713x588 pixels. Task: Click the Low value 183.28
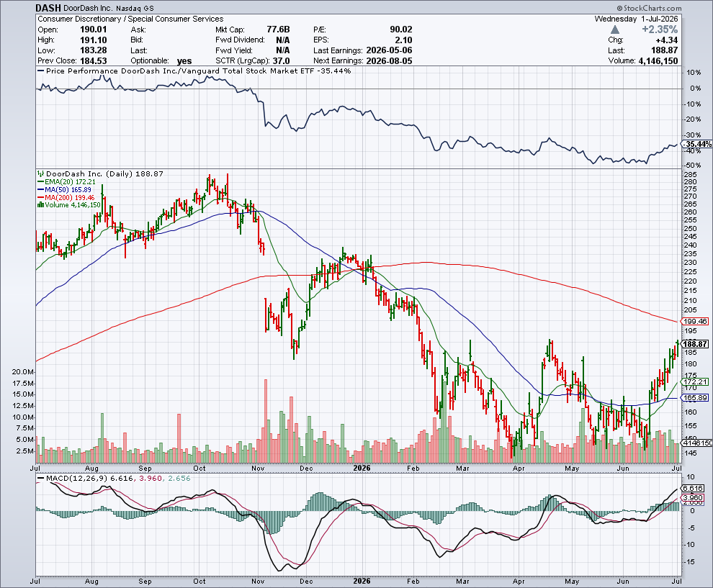coord(93,50)
